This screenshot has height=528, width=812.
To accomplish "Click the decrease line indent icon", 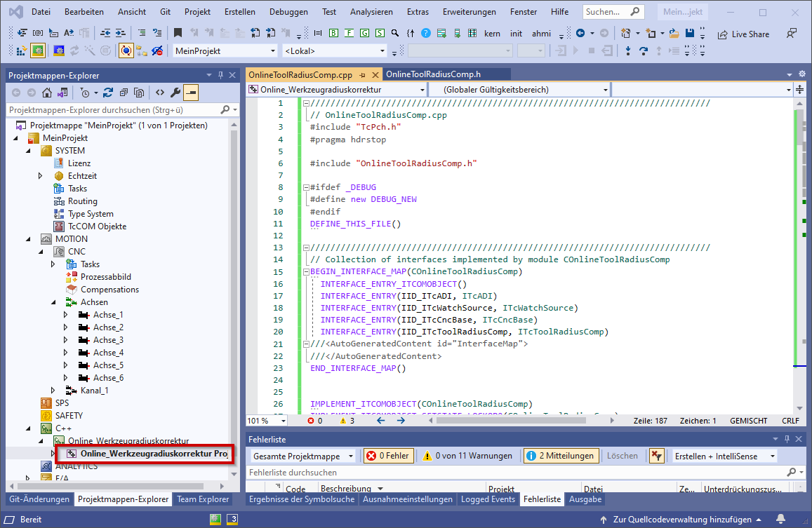I will (x=105, y=33).
